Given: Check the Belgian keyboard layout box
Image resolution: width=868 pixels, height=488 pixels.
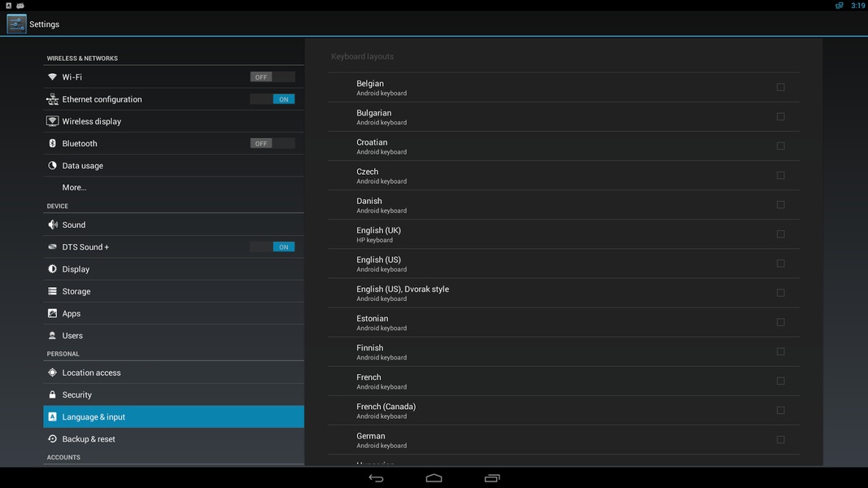Looking at the screenshot, I should [x=780, y=87].
